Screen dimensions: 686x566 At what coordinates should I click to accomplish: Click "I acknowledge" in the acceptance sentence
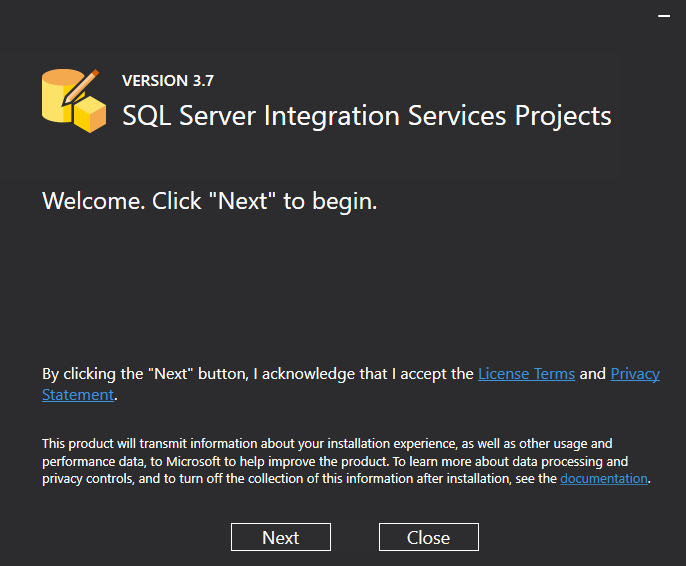click(x=306, y=374)
